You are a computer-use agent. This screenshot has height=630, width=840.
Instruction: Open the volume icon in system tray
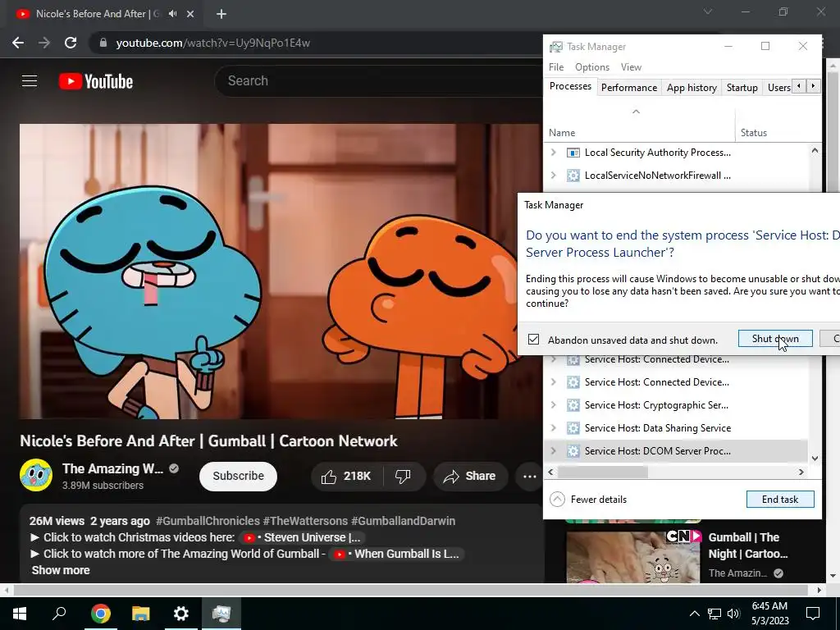click(733, 614)
